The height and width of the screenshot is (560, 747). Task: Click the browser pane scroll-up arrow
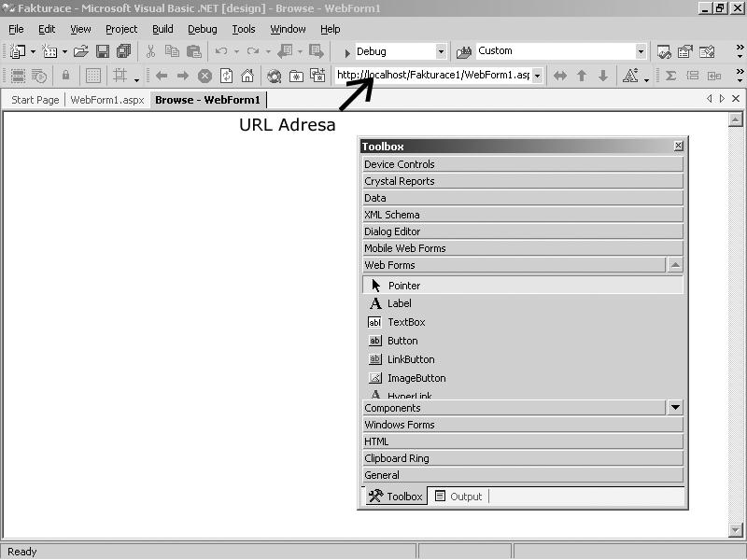735,119
